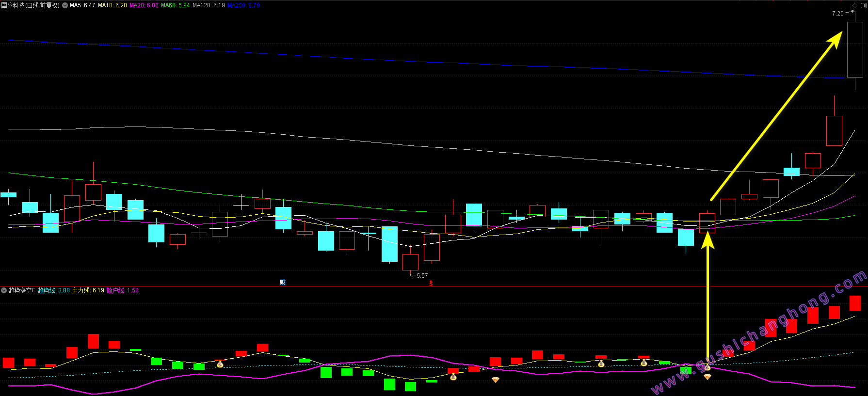The width and height of the screenshot is (868, 396).
Task: Select the green MA60: 5.94 label
Action: [176, 5]
